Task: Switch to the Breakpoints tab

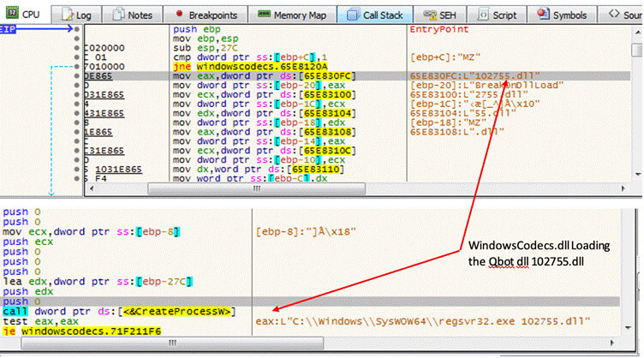Action: pyautogui.click(x=206, y=15)
